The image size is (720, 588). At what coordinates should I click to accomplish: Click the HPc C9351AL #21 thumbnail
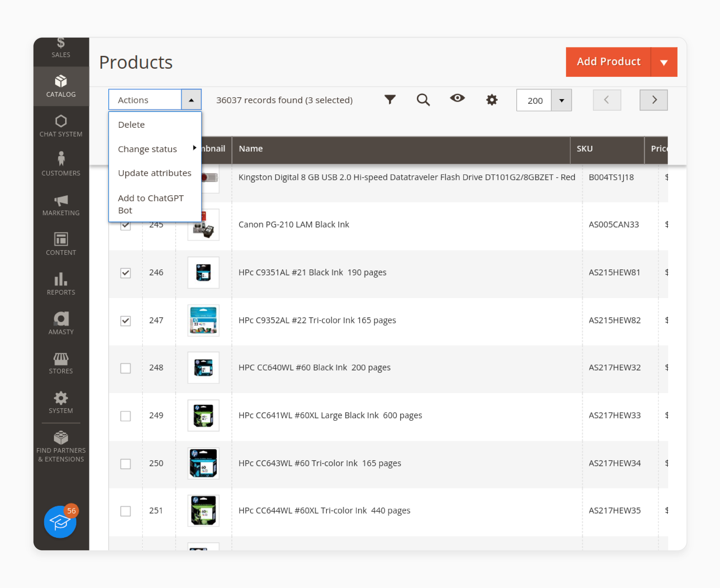203,272
